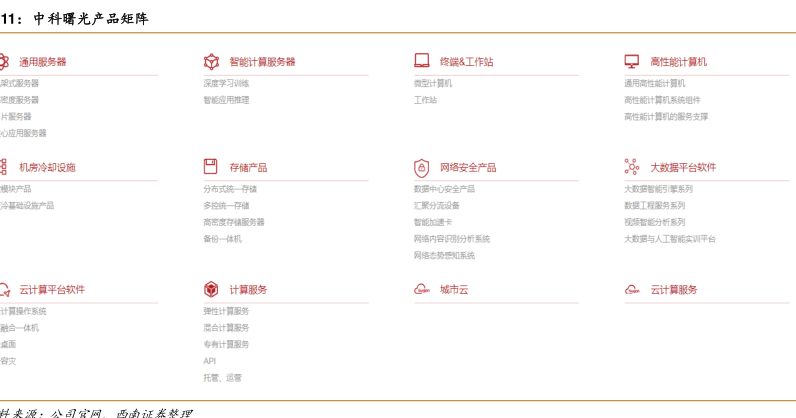Screen dimensions: 796x418
Task: Click the 智能计算服务器 category icon
Action: pyautogui.click(x=211, y=61)
